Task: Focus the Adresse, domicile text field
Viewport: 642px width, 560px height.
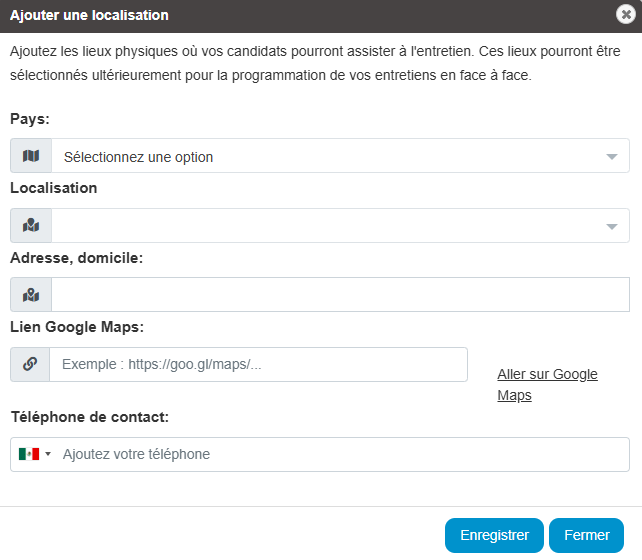Action: pyautogui.click(x=340, y=295)
